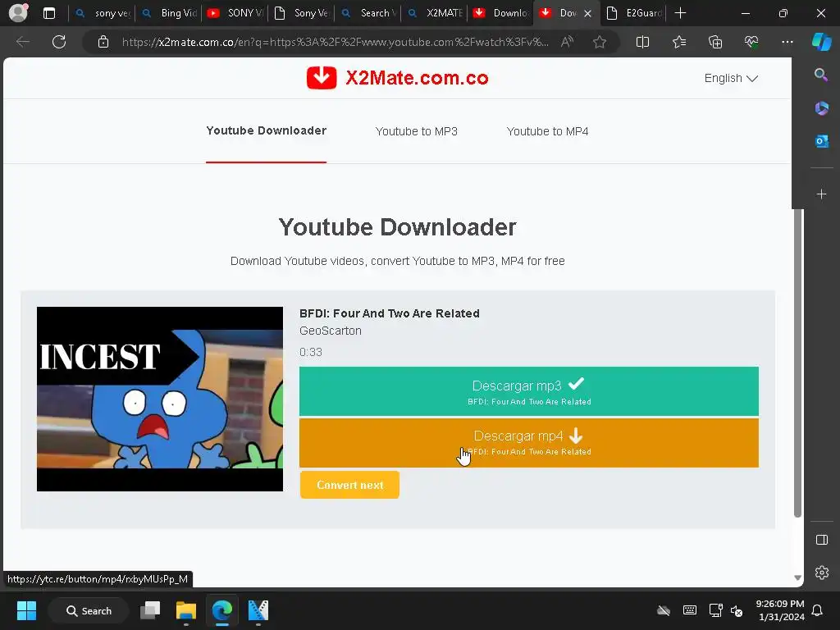Switch to the E2Guard tab

635,13
